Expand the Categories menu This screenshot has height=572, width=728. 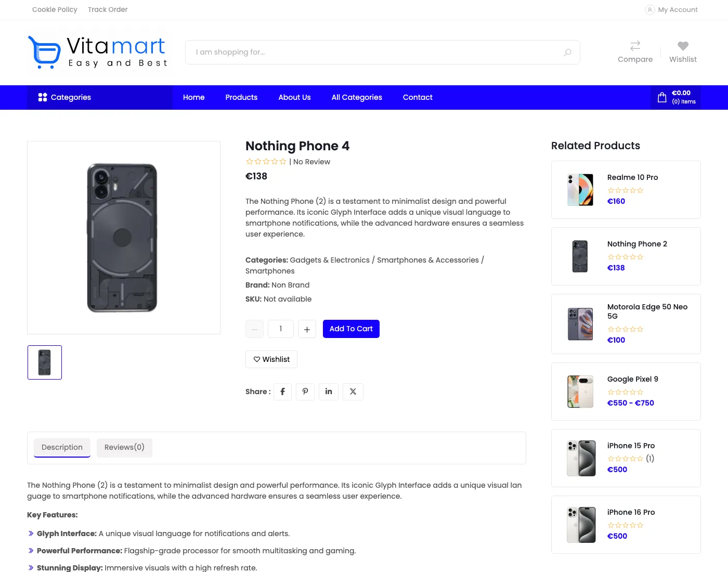(100, 97)
